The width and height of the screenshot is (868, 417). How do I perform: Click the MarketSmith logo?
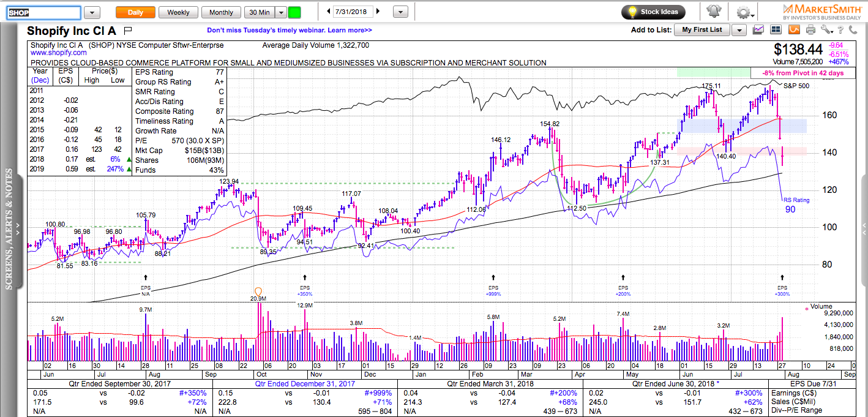pos(821,12)
